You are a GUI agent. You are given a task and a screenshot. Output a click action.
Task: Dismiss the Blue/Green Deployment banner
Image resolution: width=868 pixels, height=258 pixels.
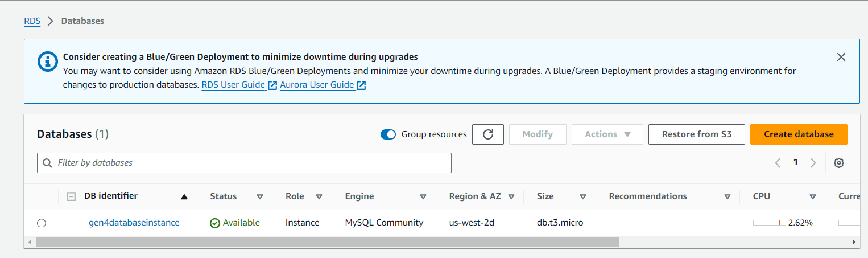(x=841, y=57)
